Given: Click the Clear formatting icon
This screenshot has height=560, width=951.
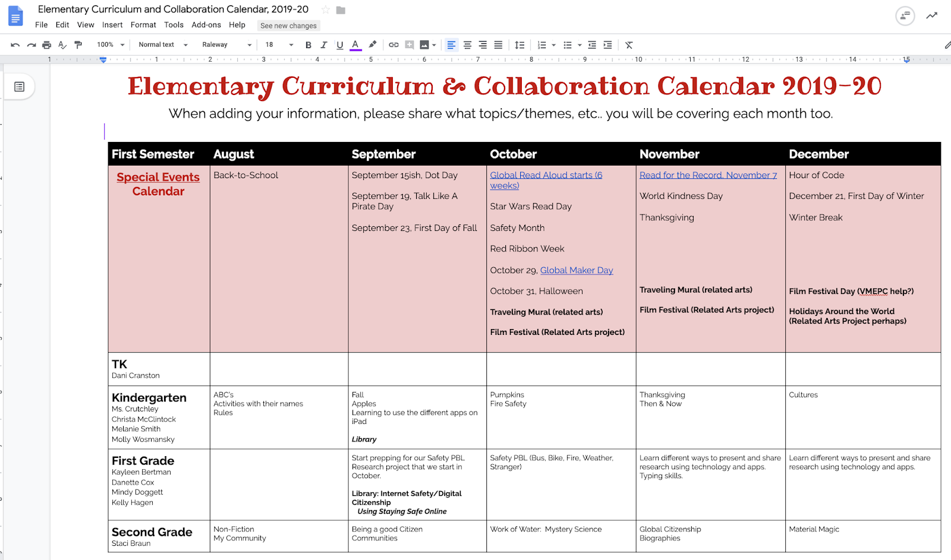Looking at the screenshot, I should click(x=629, y=45).
